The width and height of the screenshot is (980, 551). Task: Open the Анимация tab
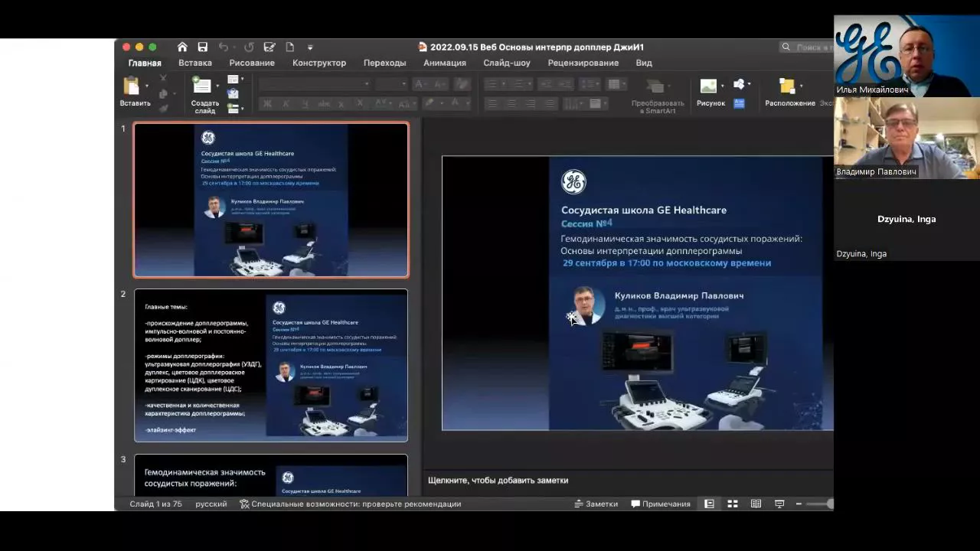point(445,63)
